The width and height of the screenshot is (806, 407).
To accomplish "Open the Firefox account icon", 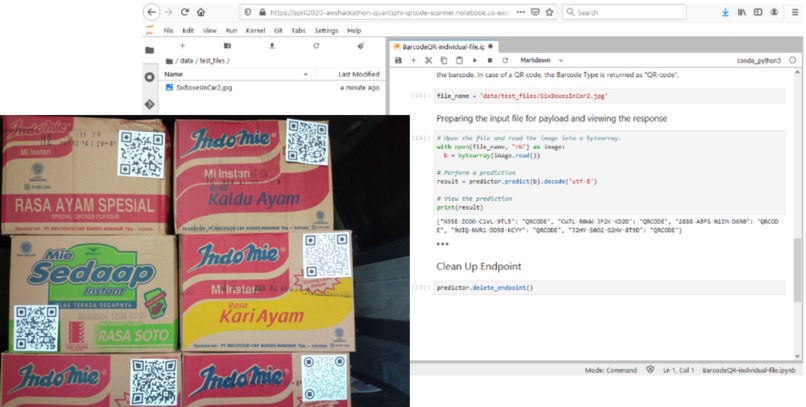I will pos(775,12).
